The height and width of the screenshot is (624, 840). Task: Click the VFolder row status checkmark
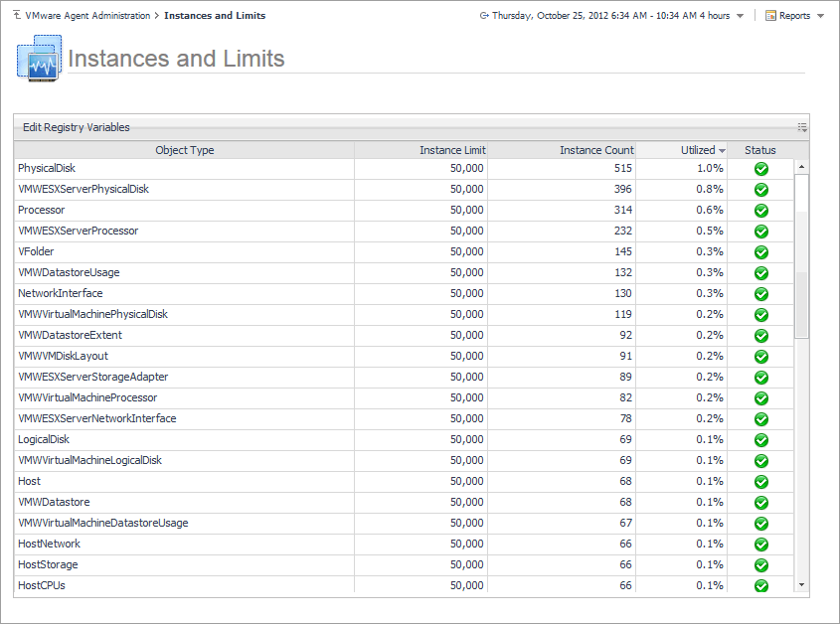point(761,252)
